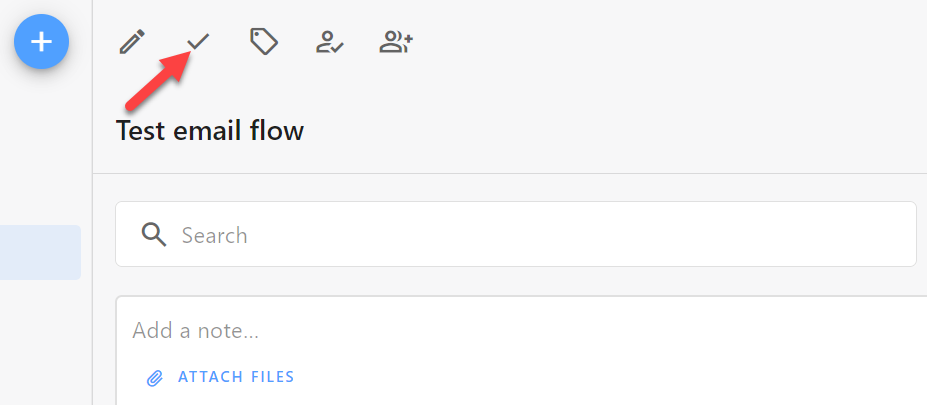Assign the task using person-check button

click(330, 43)
